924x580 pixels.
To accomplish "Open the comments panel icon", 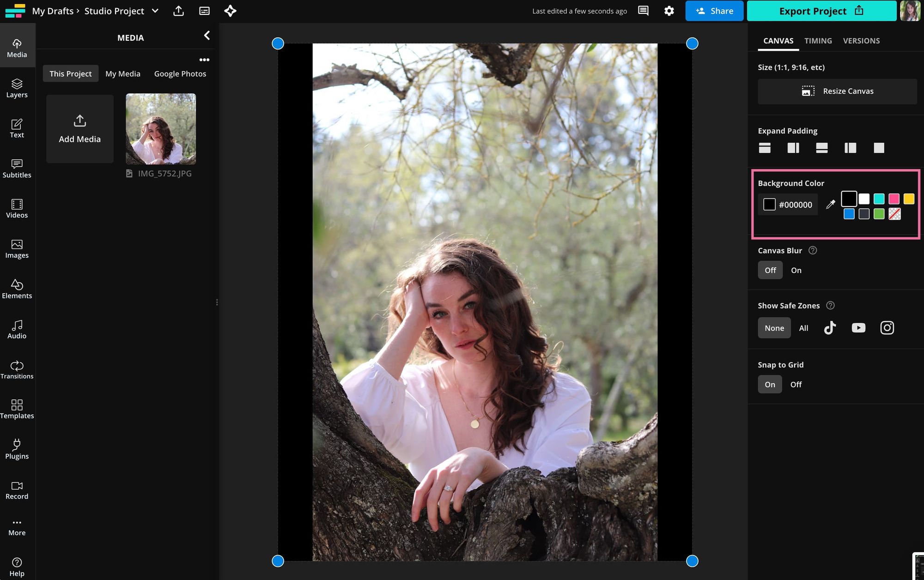I will point(643,11).
